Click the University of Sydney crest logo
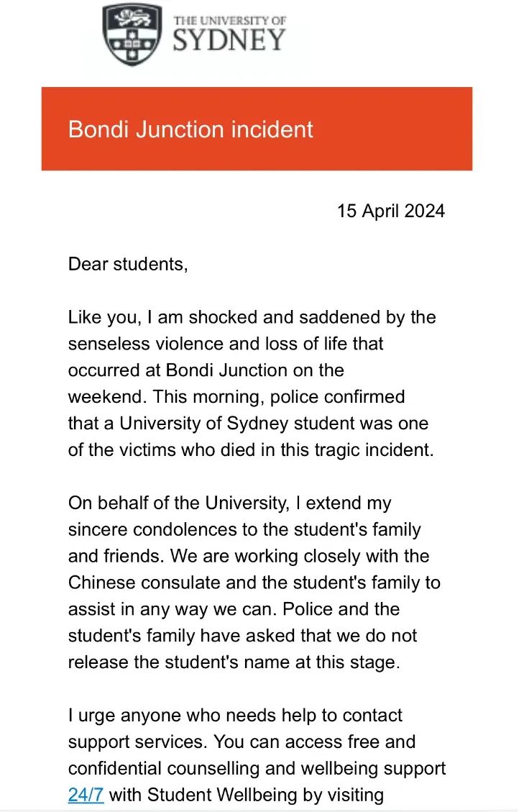Image resolution: width=524 pixels, height=812 pixels. tap(132, 35)
